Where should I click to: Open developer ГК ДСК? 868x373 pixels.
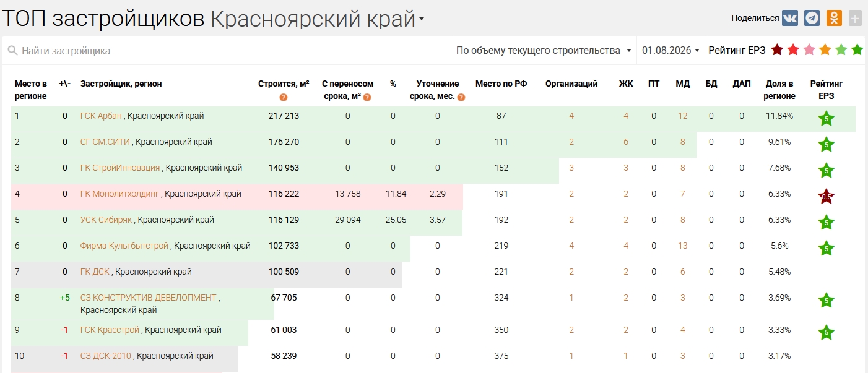[95, 272]
